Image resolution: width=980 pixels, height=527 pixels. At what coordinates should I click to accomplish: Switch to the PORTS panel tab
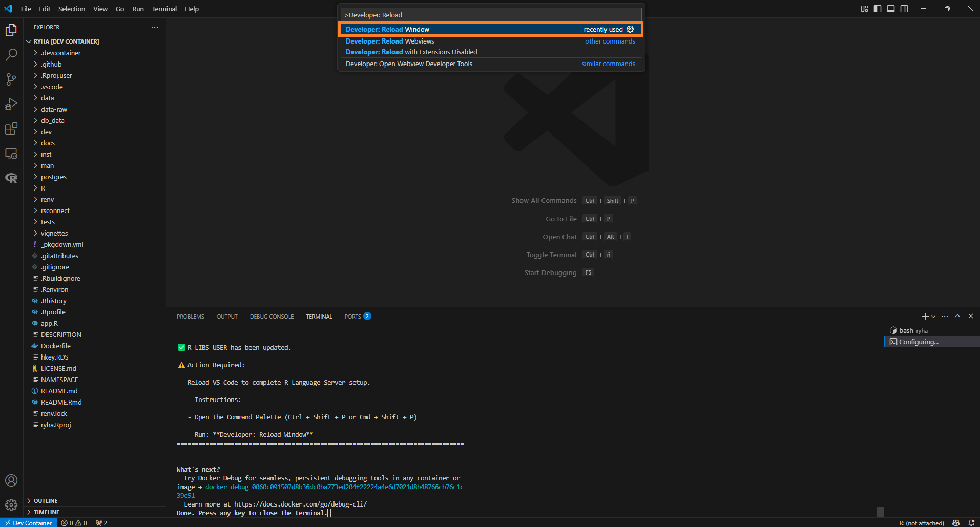pyautogui.click(x=358, y=317)
